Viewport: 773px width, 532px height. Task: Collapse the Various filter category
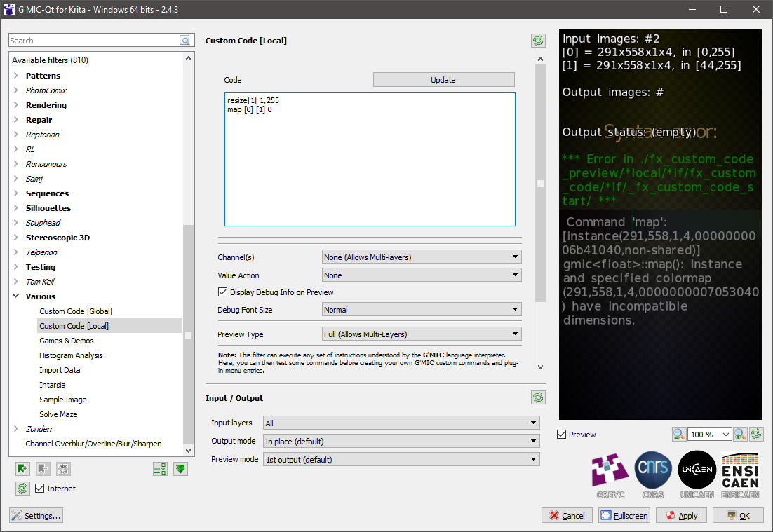point(15,296)
